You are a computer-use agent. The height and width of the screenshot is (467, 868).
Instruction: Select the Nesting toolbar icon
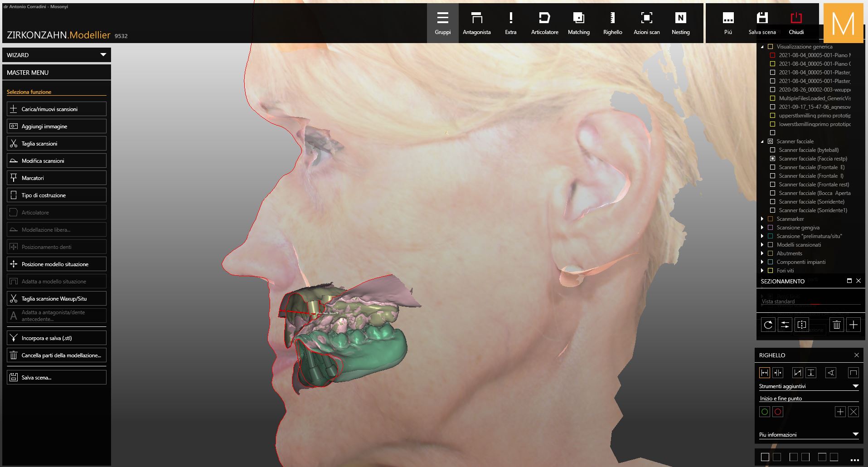(x=680, y=23)
